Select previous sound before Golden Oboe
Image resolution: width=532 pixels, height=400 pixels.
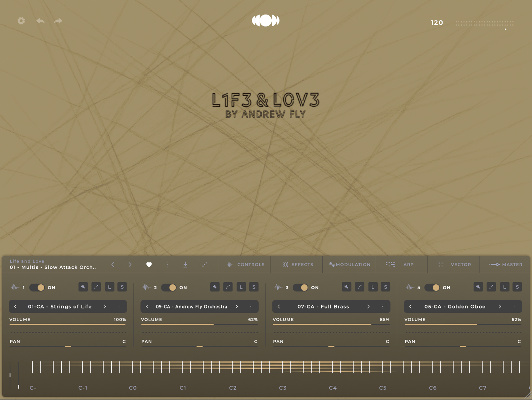click(x=410, y=306)
